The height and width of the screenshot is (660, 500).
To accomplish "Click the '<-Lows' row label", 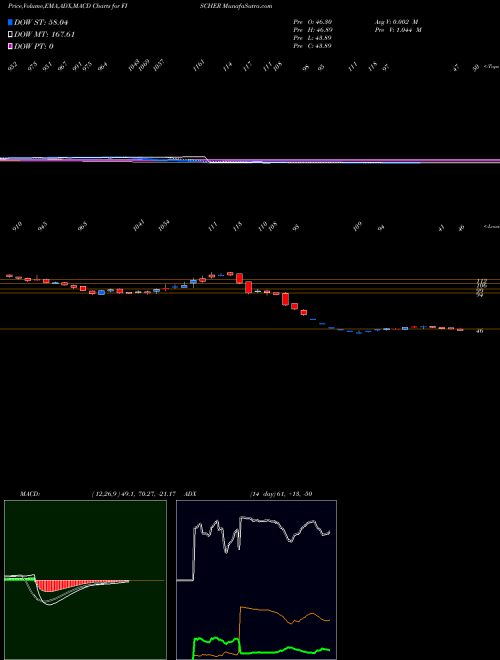I will point(491,226).
